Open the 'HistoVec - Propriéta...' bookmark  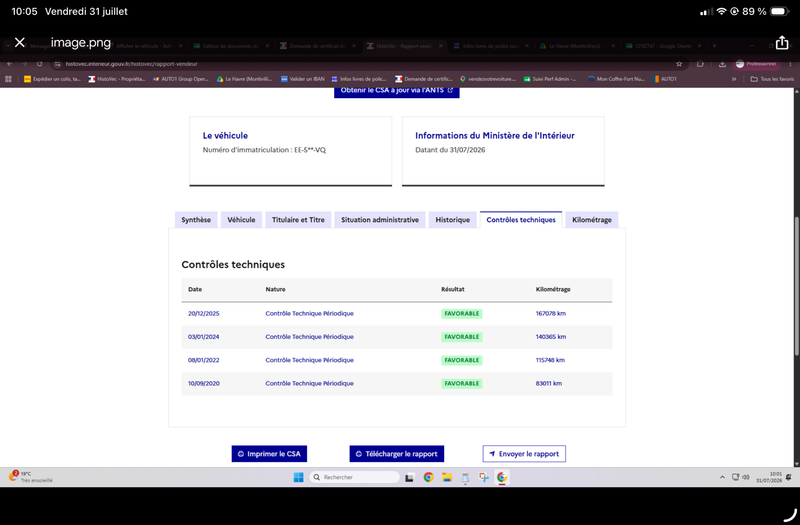pyautogui.click(x=117, y=79)
